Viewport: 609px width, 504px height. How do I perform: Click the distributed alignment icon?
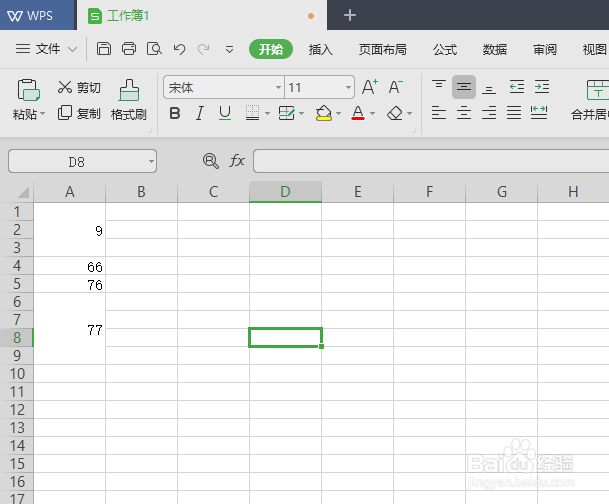pos(539,113)
